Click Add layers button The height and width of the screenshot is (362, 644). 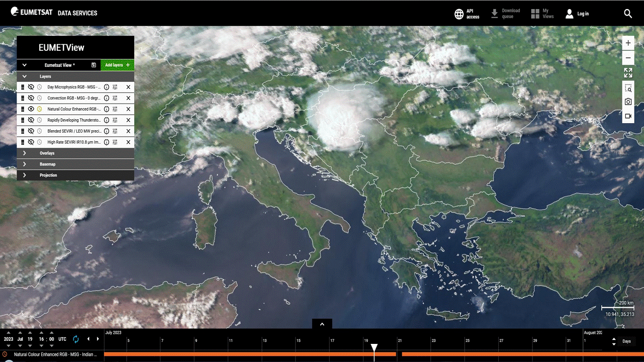(x=117, y=65)
